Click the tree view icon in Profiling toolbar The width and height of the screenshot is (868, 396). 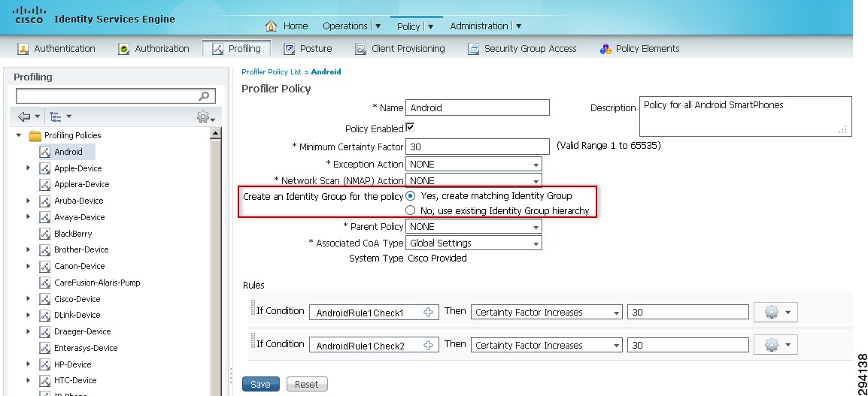point(56,116)
